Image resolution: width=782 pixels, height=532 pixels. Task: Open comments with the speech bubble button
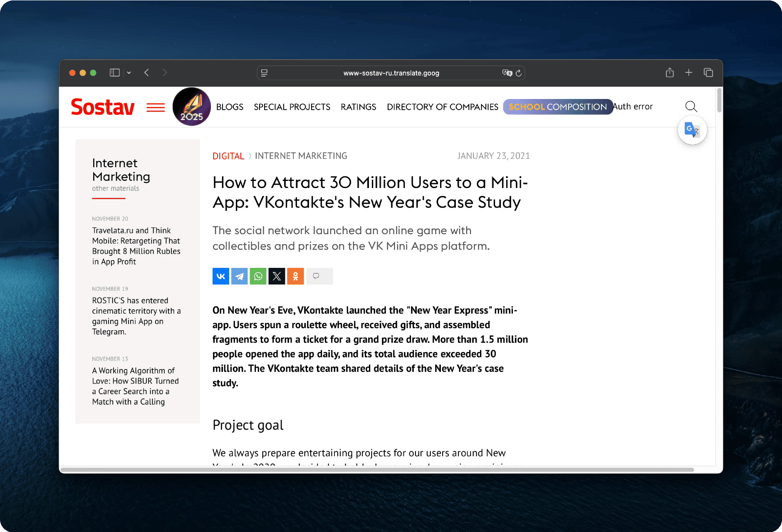pyautogui.click(x=319, y=276)
